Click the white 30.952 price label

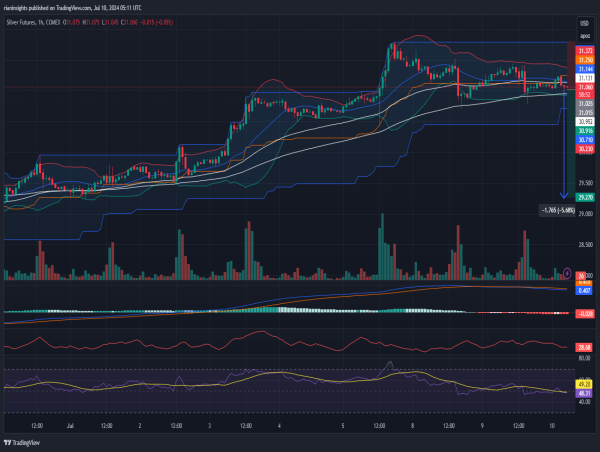(585, 122)
